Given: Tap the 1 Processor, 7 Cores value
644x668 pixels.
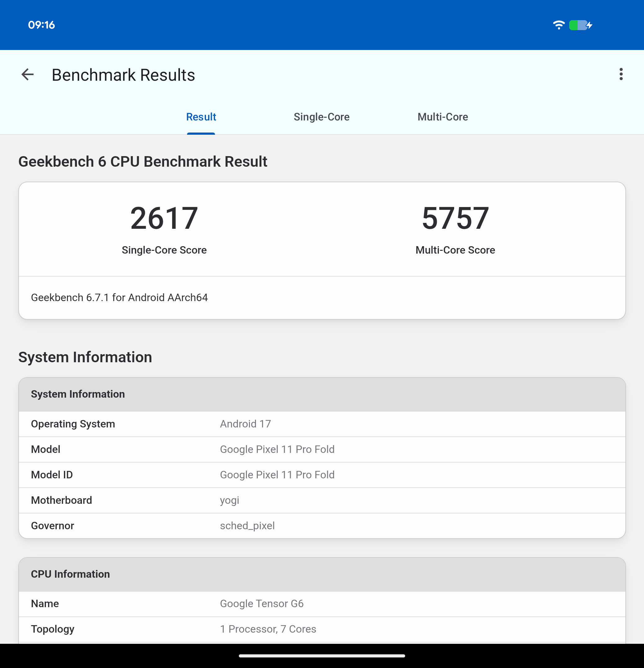Looking at the screenshot, I should (x=268, y=629).
